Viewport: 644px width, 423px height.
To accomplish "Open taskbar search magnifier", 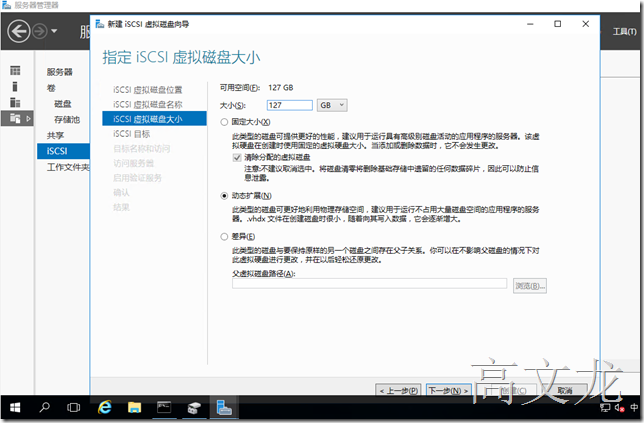I will (x=44, y=407).
